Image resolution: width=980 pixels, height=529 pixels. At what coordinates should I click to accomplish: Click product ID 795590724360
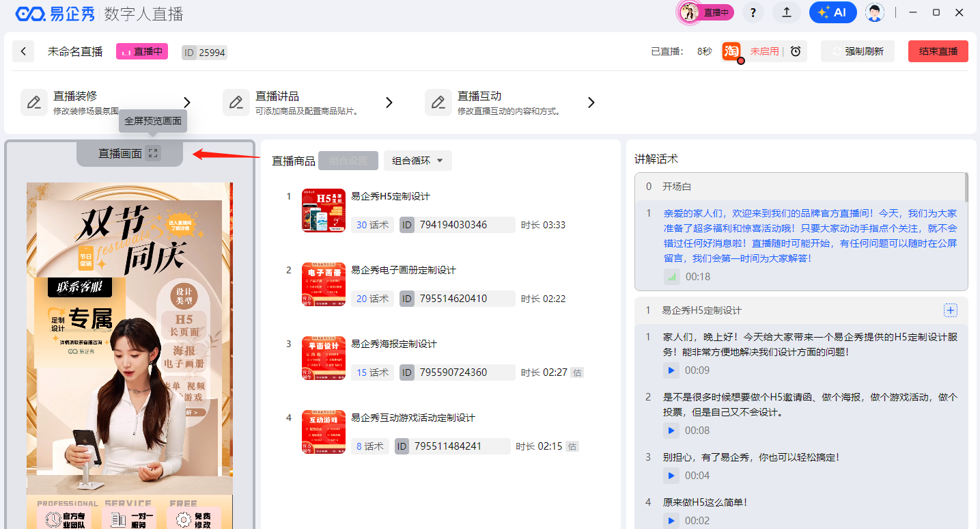click(x=458, y=372)
